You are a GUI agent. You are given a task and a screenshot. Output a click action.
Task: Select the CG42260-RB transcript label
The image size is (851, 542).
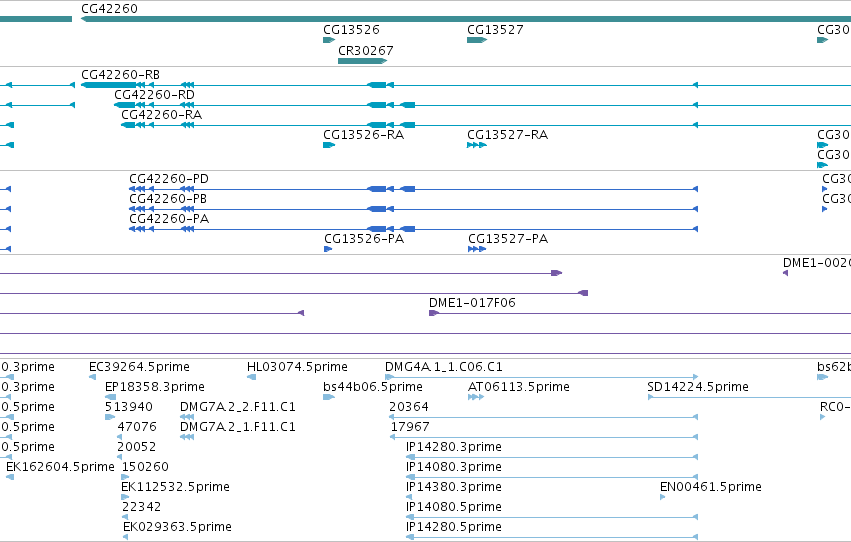click(120, 75)
